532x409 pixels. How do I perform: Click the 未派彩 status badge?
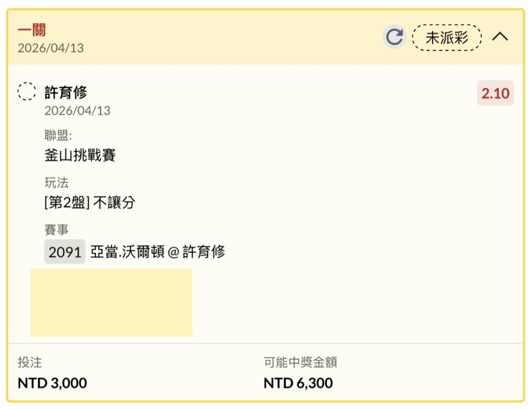447,37
